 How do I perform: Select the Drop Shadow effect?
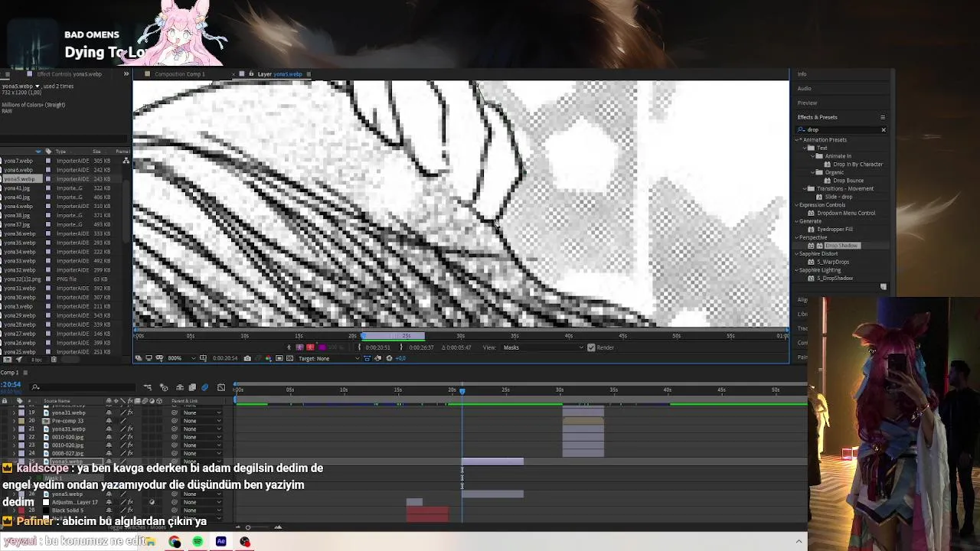point(841,246)
